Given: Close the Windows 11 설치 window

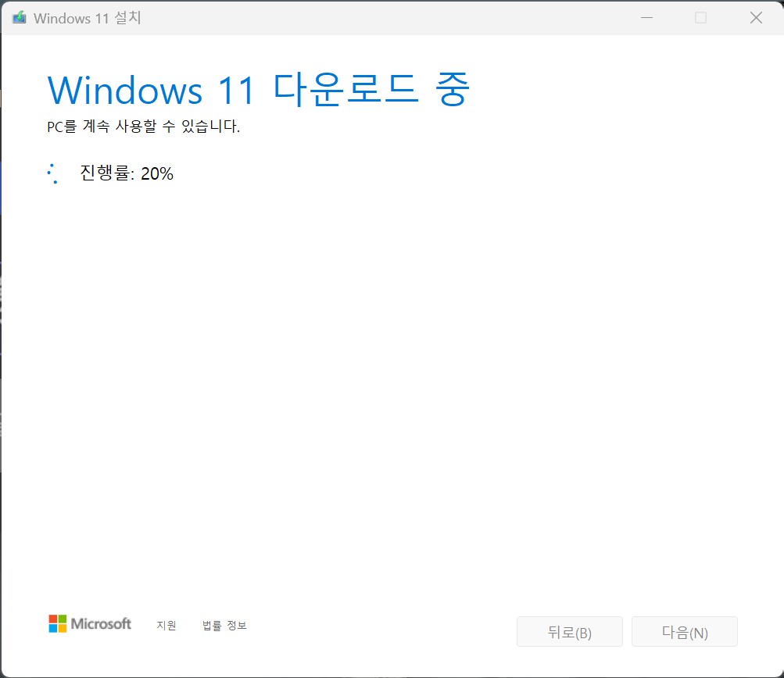Looking at the screenshot, I should pos(756,17).
